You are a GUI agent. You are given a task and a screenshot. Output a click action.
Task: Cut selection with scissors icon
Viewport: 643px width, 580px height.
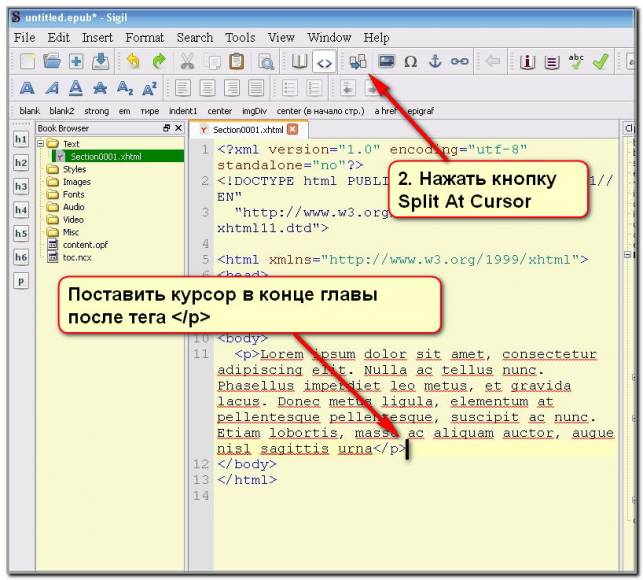(x=187, y=62)
